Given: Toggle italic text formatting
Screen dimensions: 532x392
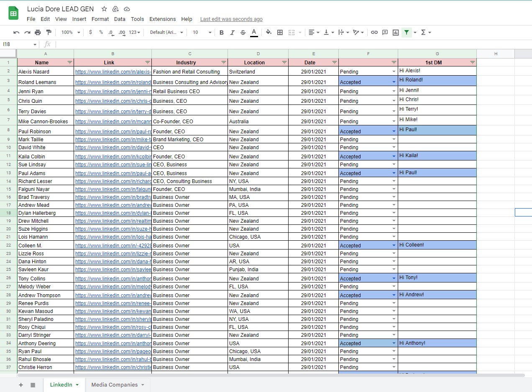Looking at the screenshot, I should [x=232, y=33].
